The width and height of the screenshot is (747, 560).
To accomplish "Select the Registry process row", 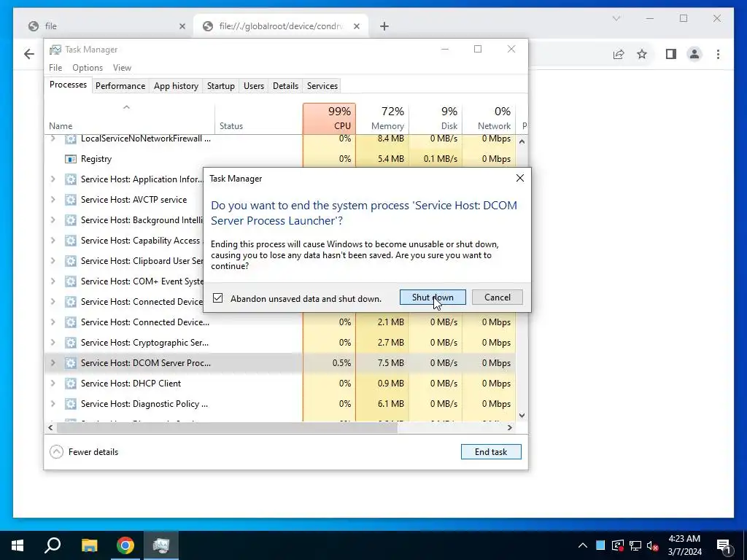I will pos(280,159).
